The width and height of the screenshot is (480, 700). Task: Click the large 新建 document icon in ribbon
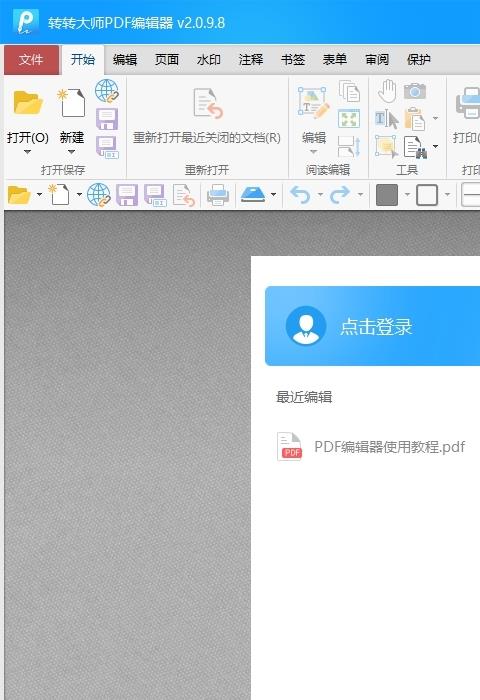pyautogui.click(x=71, y=103)
